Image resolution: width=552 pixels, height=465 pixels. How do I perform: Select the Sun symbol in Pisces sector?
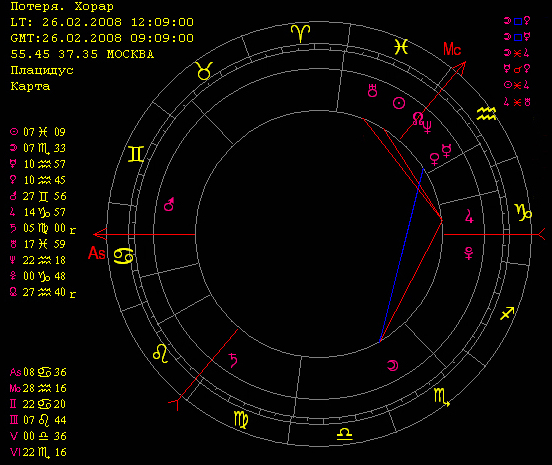399,103
